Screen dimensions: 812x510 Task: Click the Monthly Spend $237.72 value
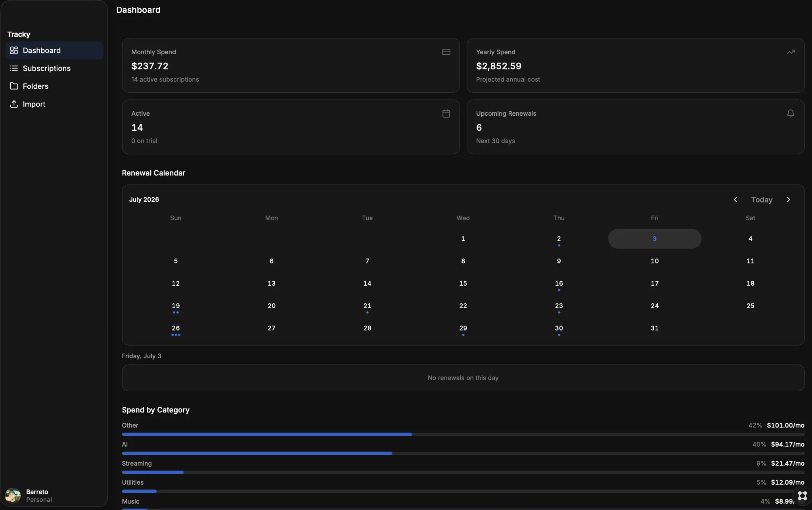(x=150, y=66)
